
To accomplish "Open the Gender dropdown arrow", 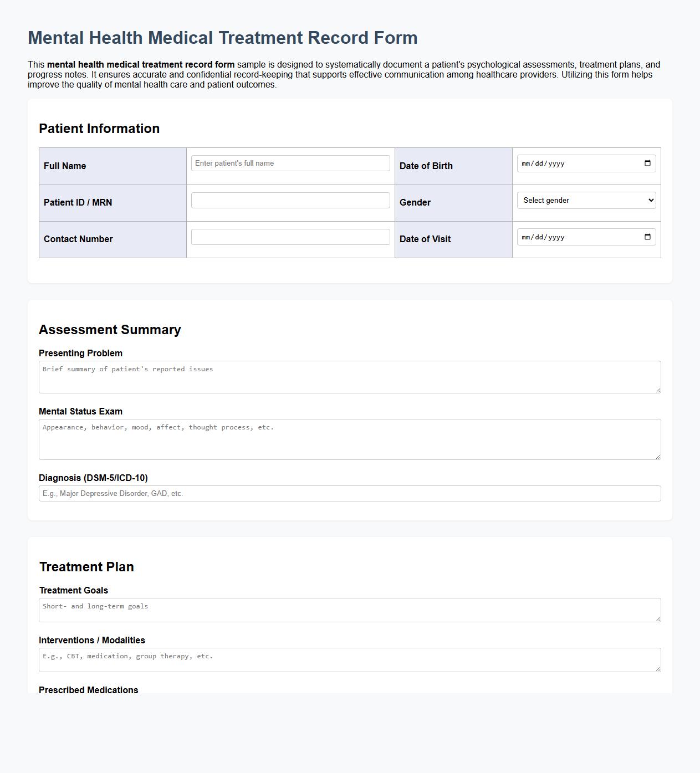I will (x=650, y=200).
